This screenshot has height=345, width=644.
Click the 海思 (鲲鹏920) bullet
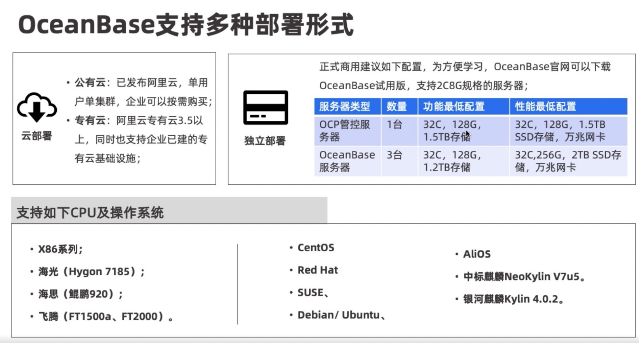(80, 294)
